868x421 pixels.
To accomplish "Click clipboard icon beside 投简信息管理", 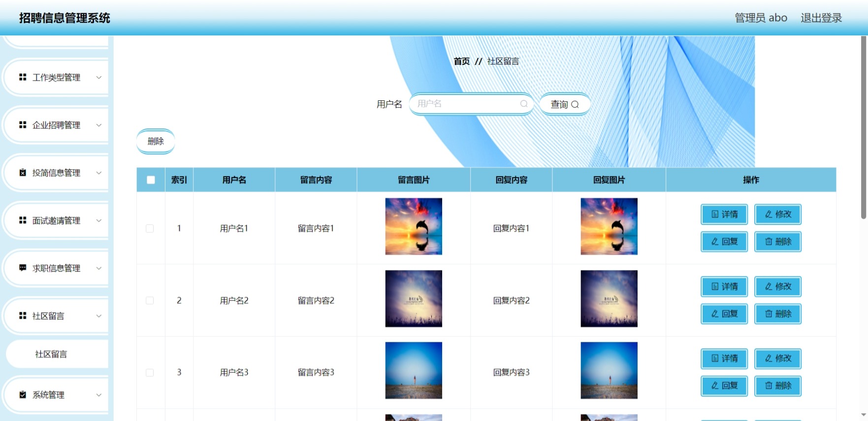I will point(23,173).
